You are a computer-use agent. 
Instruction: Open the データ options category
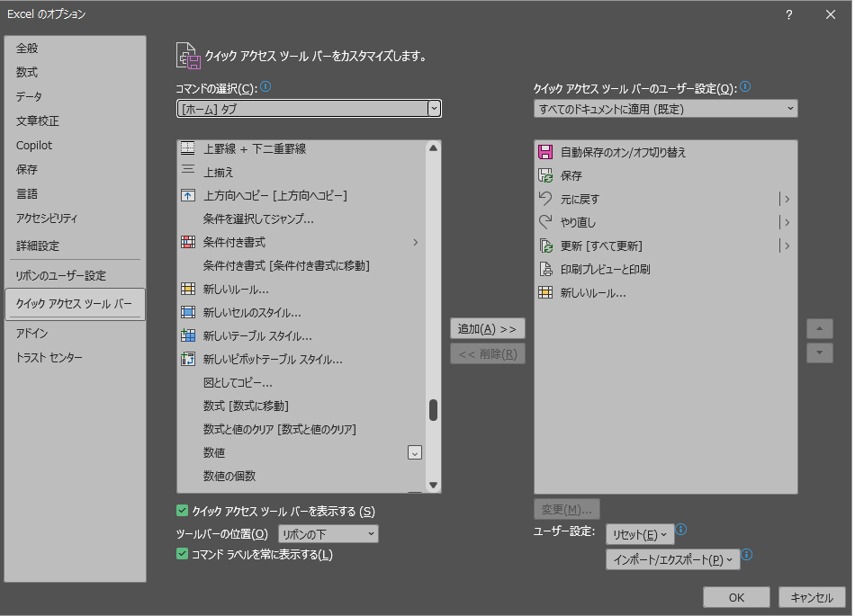click(x=75, y=96)
